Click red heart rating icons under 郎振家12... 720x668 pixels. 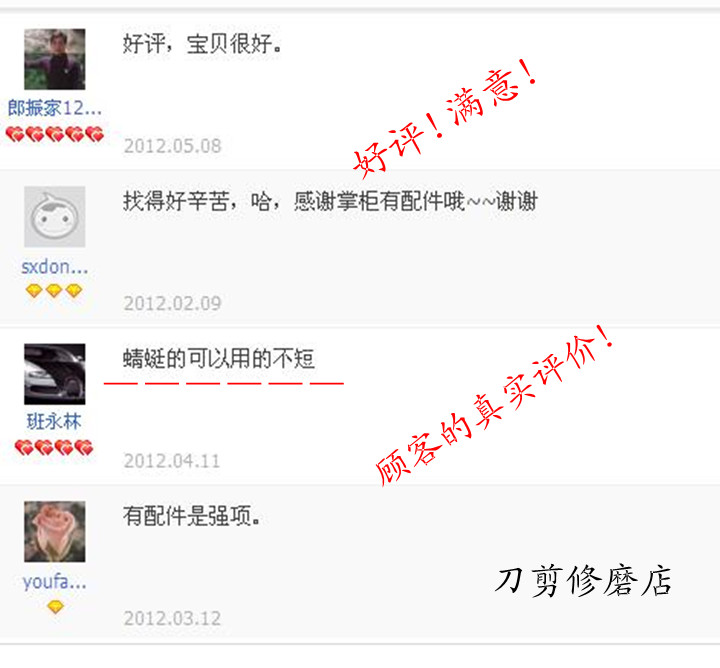click(x=55, y=134)
